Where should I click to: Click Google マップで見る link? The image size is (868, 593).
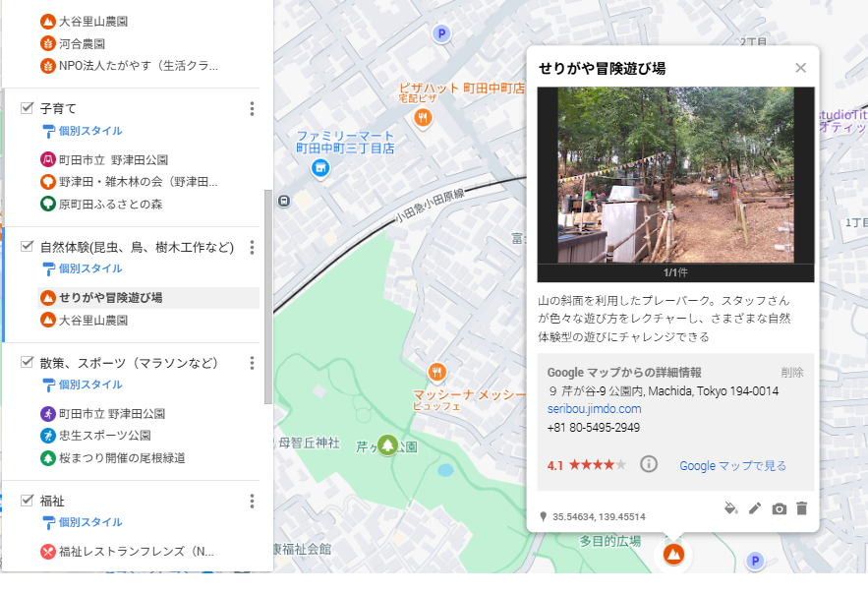(732, 465)
